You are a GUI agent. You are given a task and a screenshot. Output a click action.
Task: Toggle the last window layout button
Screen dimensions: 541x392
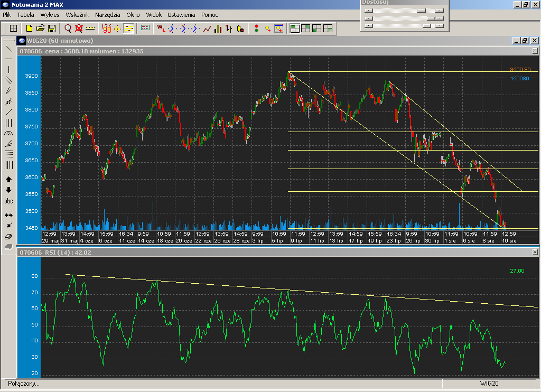pyautogui.click(x=328, y=29)
